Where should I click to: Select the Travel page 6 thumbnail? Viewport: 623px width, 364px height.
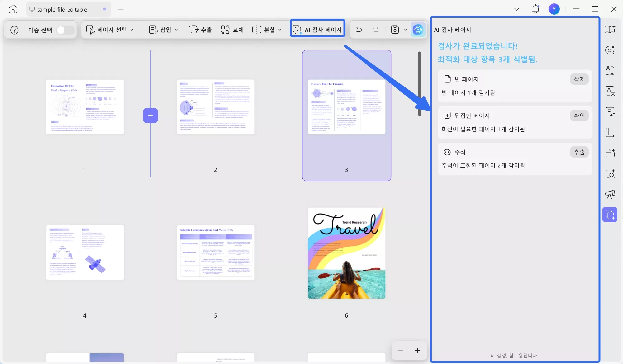pos(346,253)
